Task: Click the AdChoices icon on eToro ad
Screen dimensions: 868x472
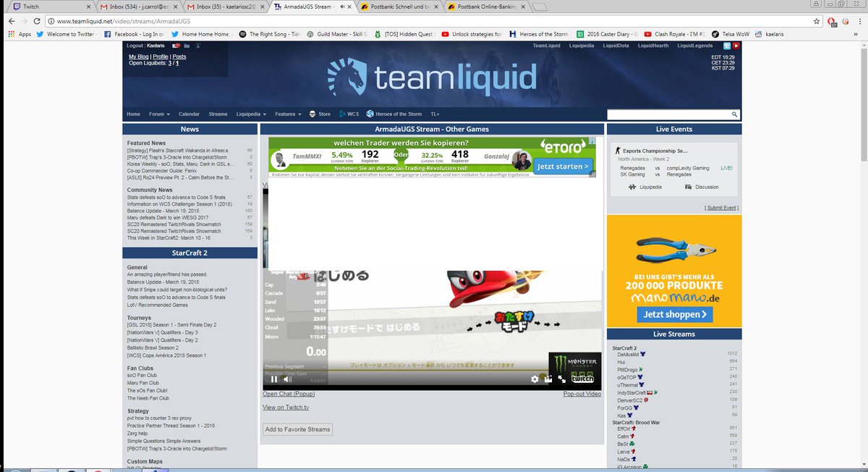Action: (591, 141)
